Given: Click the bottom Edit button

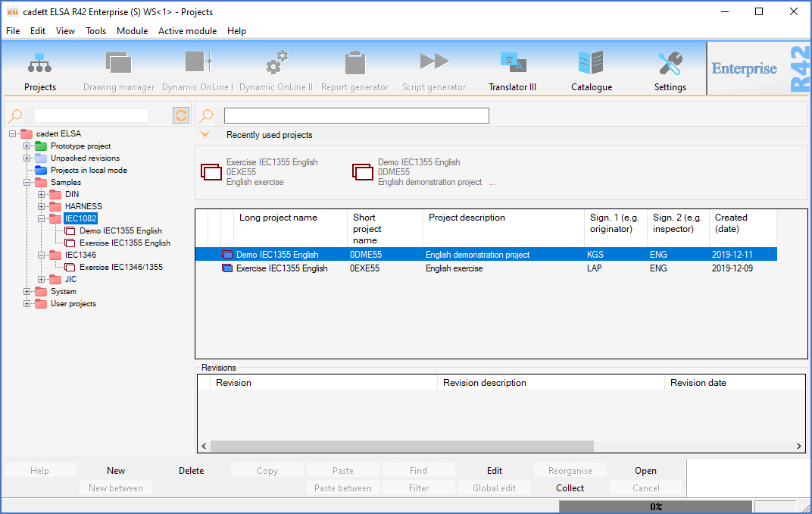Looking at the screenshot, I should pyautogui.click(x=494, y=471).
